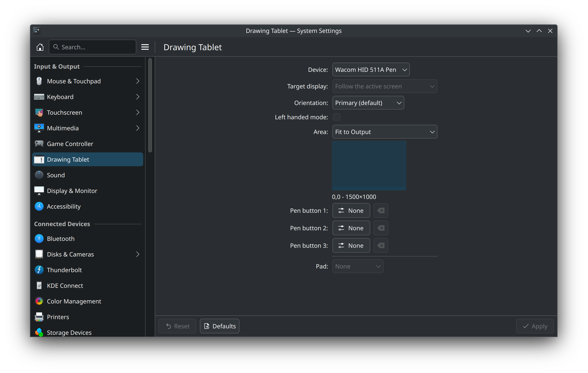Open the Area Fit to Output dropdown
The height and width of the screenshot is (373, 588).
click(x=384, y=132)
